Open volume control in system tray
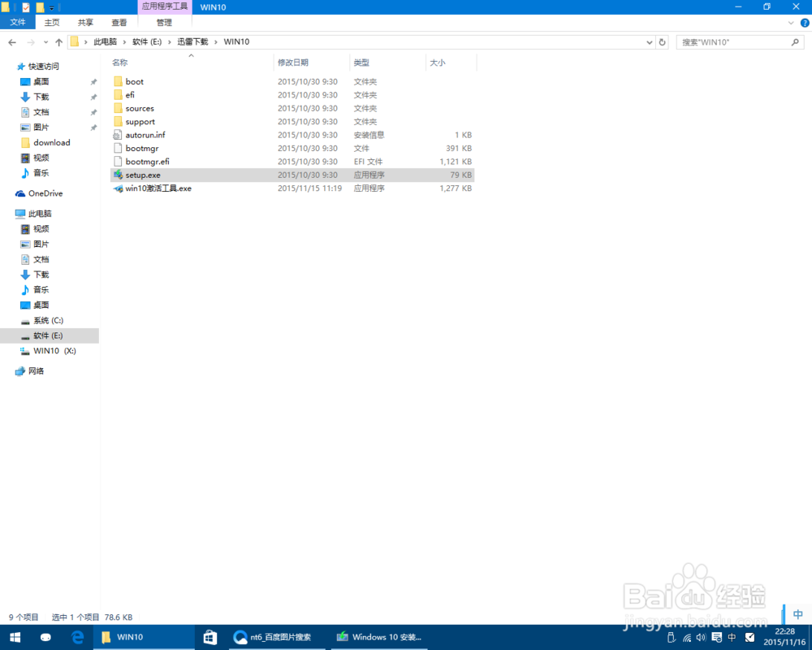This screenshot has width=812, height=650. 702,638
